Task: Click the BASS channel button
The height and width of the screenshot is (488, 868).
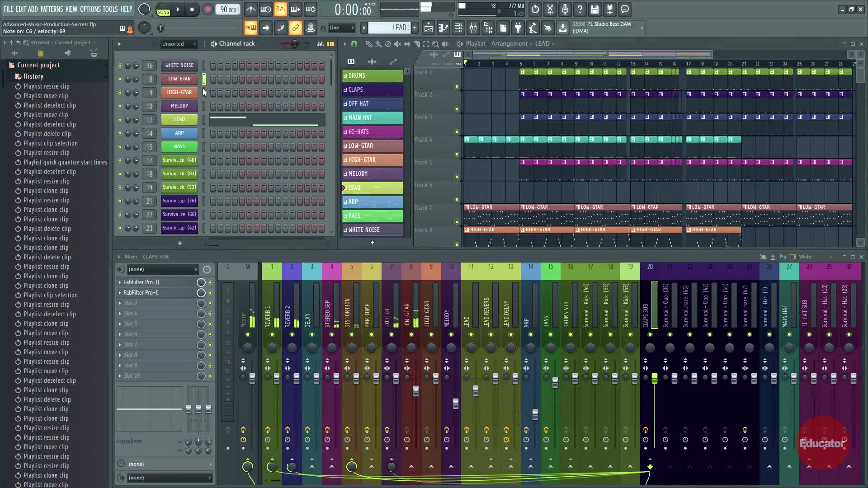Action: click(179, 146)
